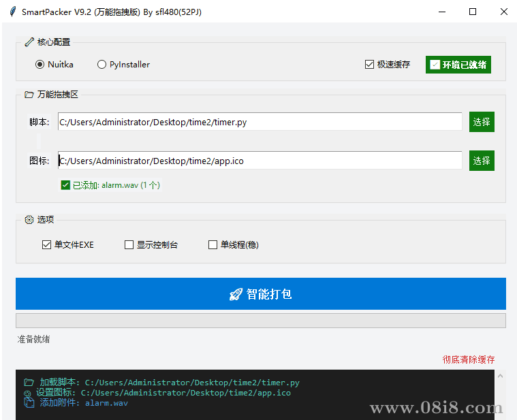Click attachment icon in 添加附件 log line
This screenshot has width=517, height=420.
29,402
